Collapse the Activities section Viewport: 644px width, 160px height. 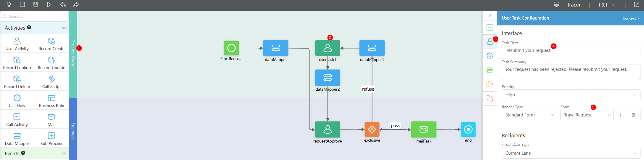tap(64, 28)
